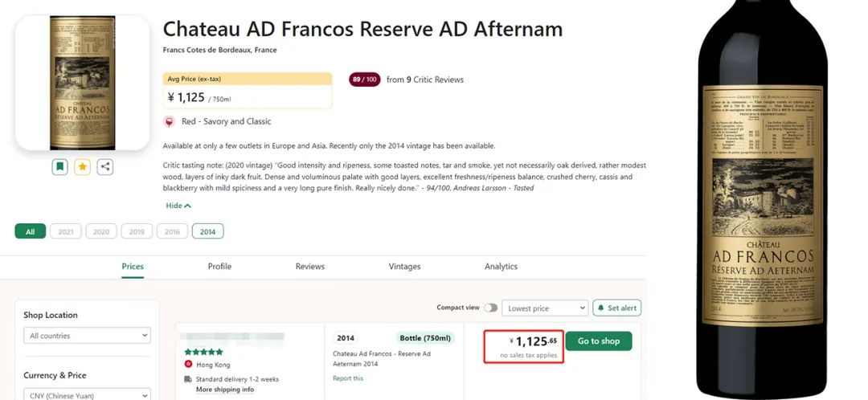The image size is (868, 400).
Task: Click the share icon
Action: coord(105,167)
